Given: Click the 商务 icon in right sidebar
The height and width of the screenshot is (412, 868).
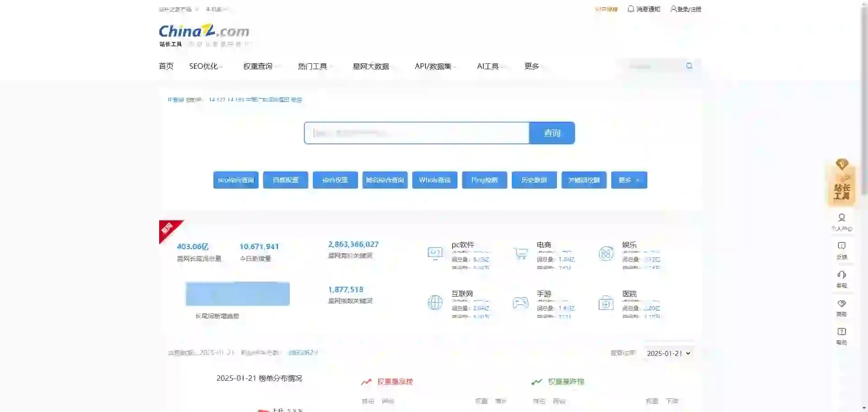Looking at the screenshot, I should point(841,303).
